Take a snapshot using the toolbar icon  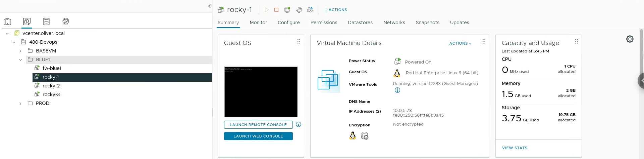(310, 10)
